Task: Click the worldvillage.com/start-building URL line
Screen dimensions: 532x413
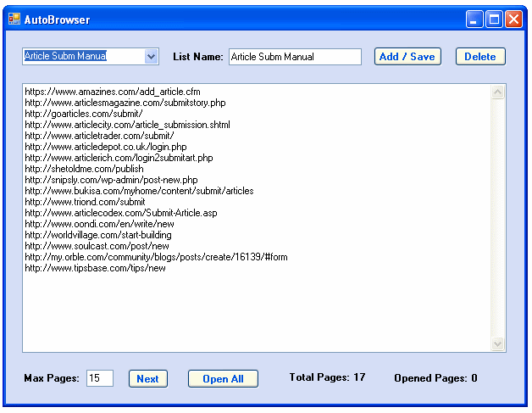Action: pos(98,235)
